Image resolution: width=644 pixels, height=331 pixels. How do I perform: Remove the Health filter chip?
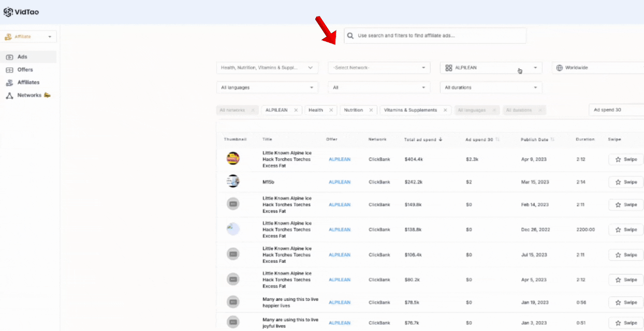(331, 110)
